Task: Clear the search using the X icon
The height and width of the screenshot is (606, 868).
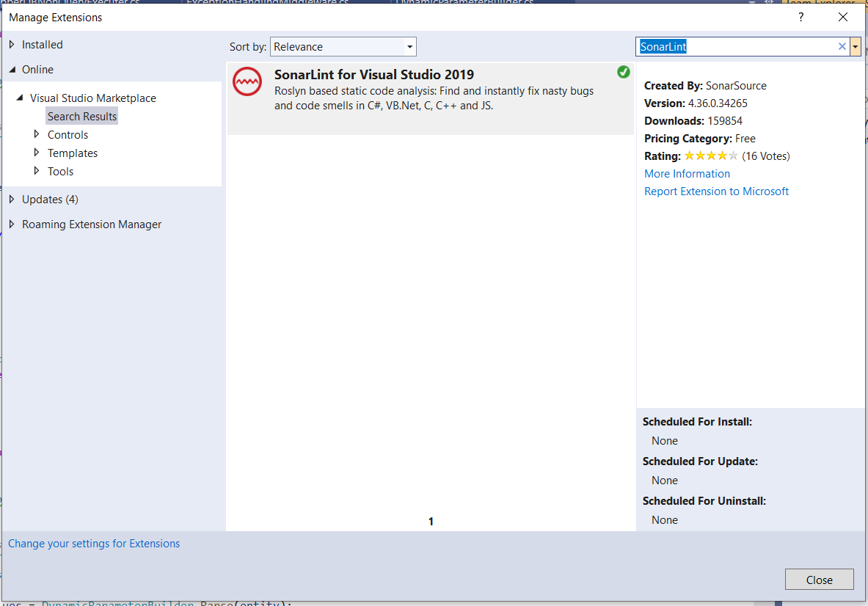Action: pyautogui.click(x=842, y=45)
